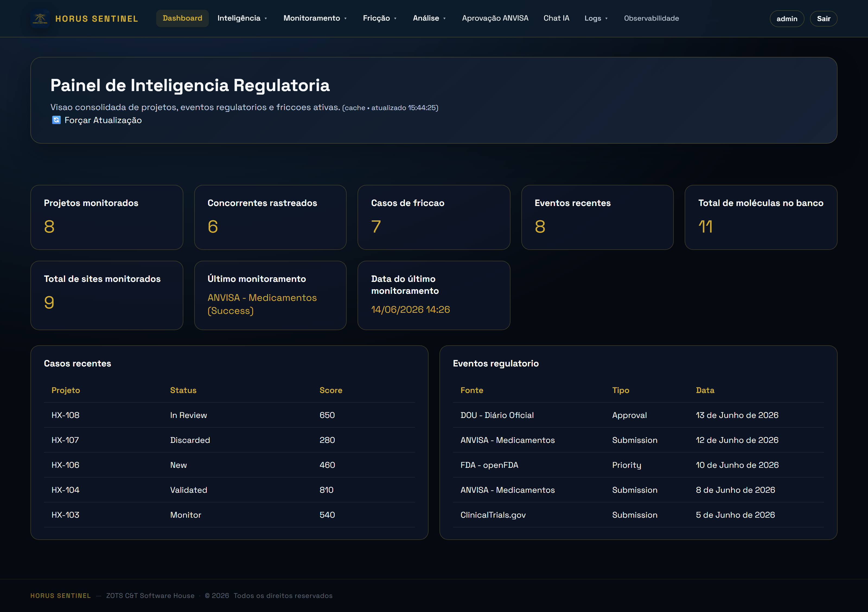Click the ZOTS C&T Software House footer text
Viewport: 868px width, 612px height.
[150, 596]
